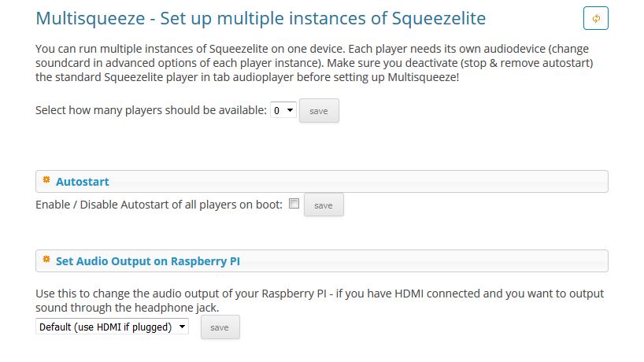644x362 pixels.
Task: Click the HDMI headphone jack description text
Action: coord(320,301)
